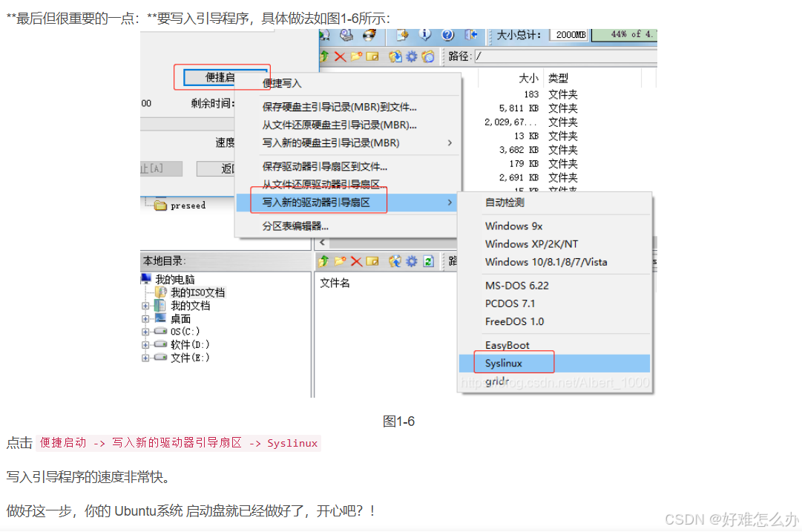Expand the 我的文档 tree node
Viewport: 802px width, 532px height.
pyautogui.click(x=146, y=304)
